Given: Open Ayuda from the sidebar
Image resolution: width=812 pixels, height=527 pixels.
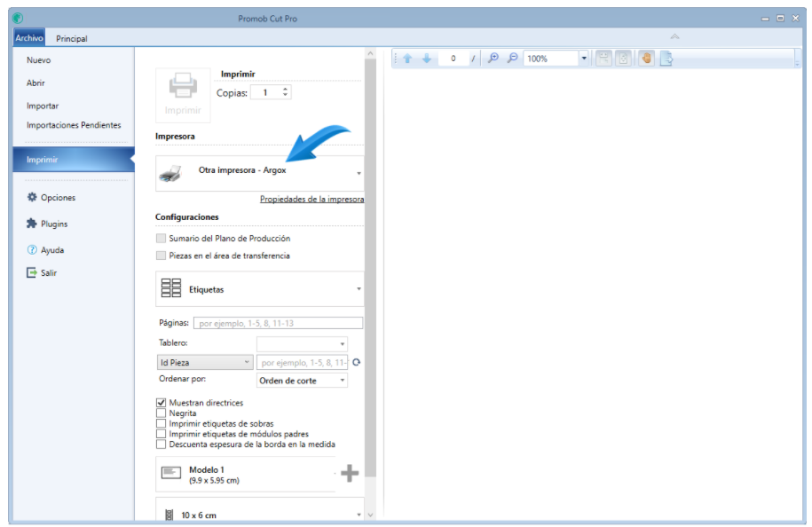Looking at the screenshot, I should pyautogui.click(x=52, y=250).
